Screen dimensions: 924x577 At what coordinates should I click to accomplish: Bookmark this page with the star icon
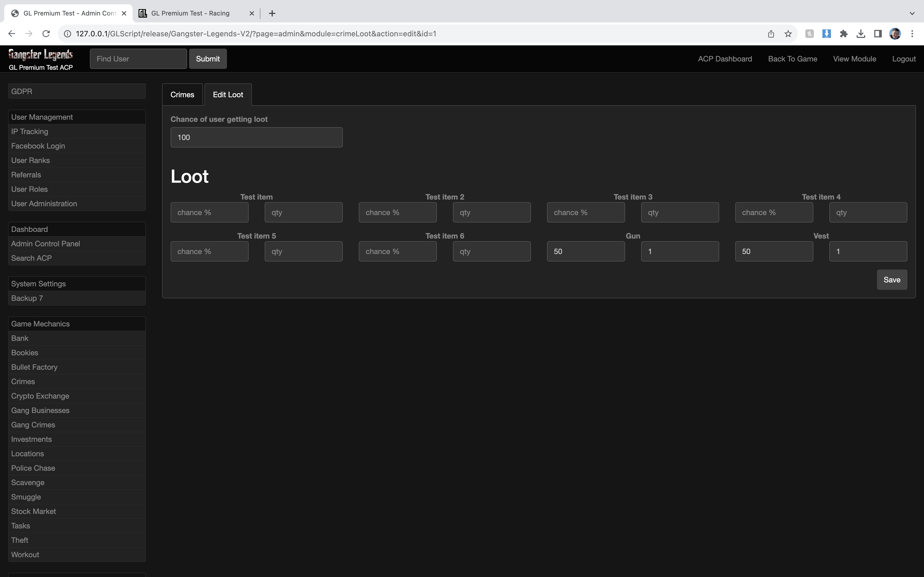(788, 34)
